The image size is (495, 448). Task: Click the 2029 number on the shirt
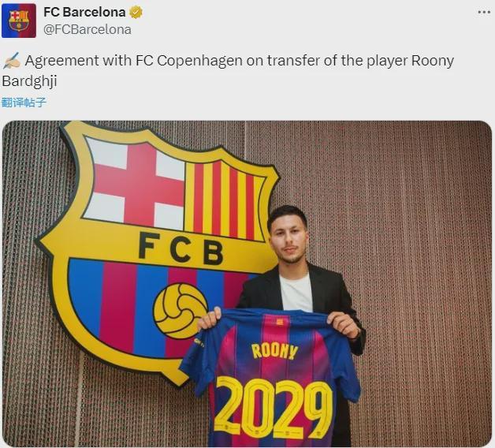(274, 407)
